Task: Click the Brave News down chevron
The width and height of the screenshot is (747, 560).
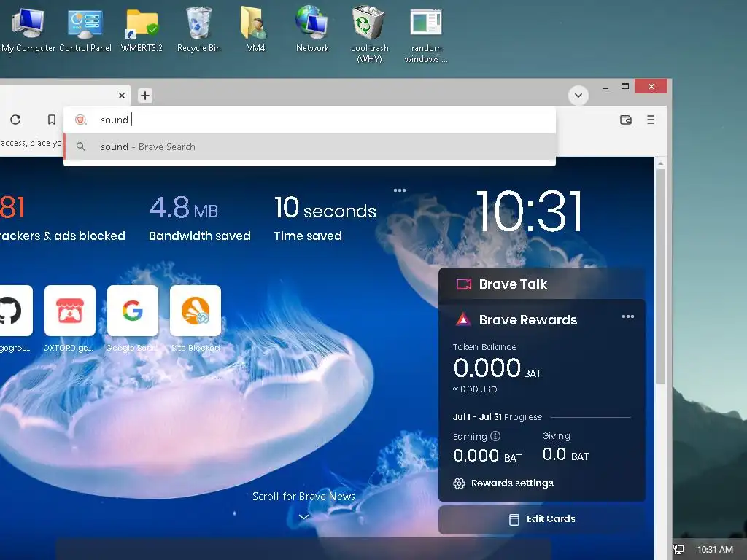Action: (303, 517)
